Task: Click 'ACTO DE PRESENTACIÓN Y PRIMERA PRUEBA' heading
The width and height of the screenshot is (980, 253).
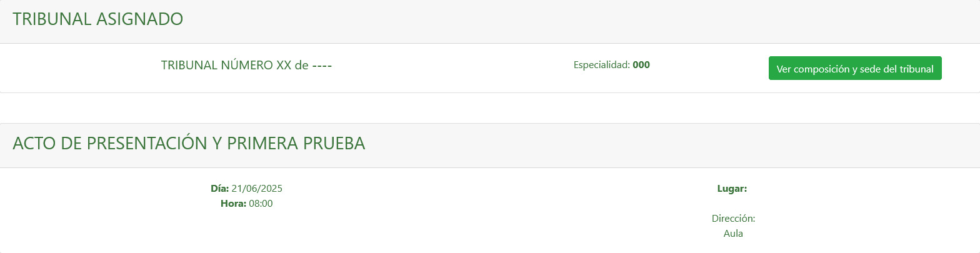Action: tap(189, 144)
